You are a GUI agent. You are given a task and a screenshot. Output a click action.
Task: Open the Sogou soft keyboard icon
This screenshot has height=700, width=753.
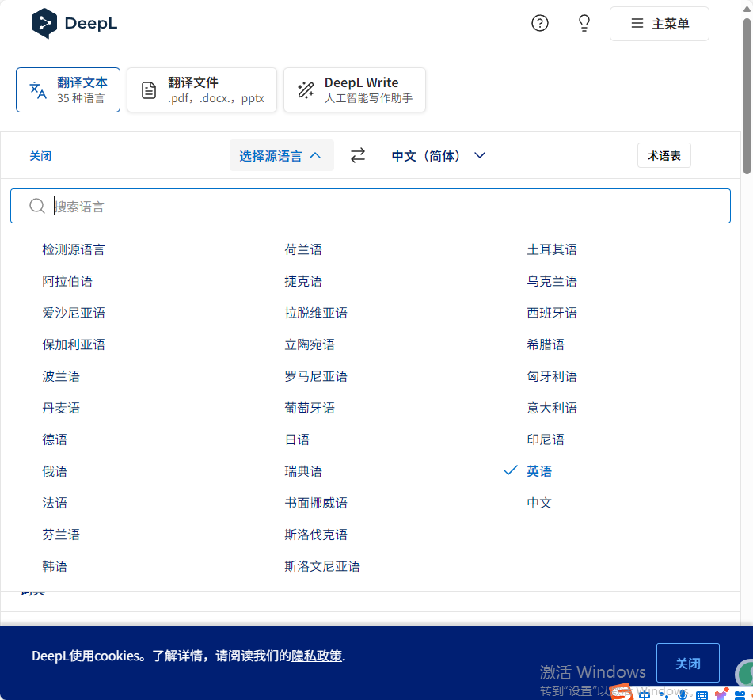tap(702, 695)
